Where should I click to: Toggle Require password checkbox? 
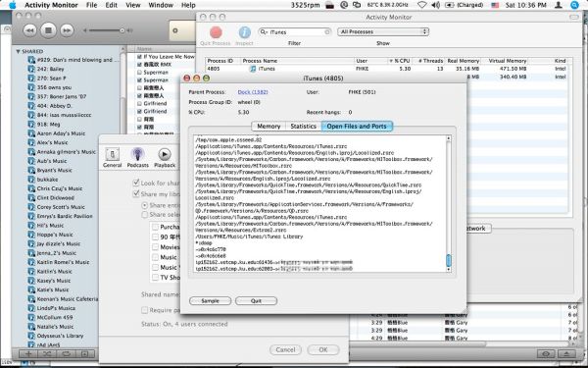click(144, 310)
